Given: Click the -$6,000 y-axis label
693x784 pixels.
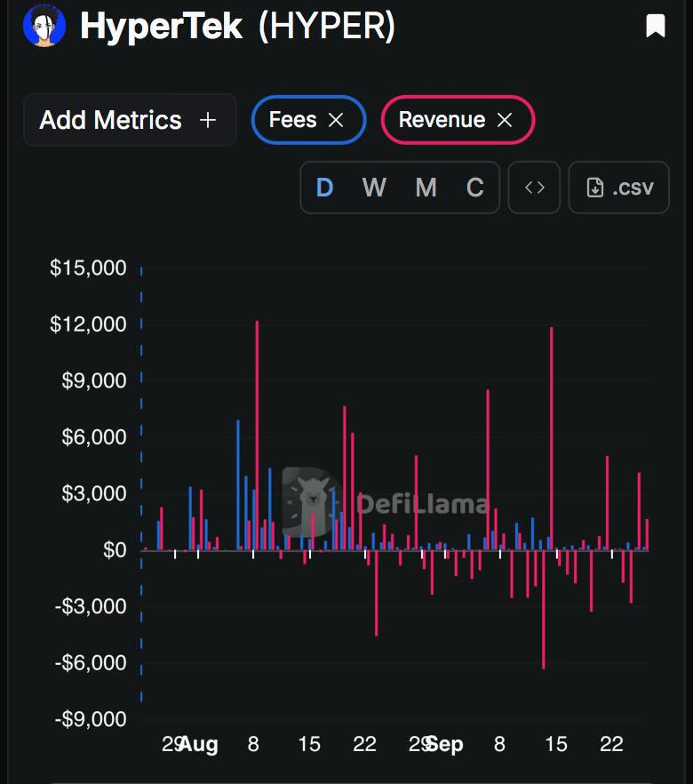Looking at the screenshot, I should tap(91, 663).
